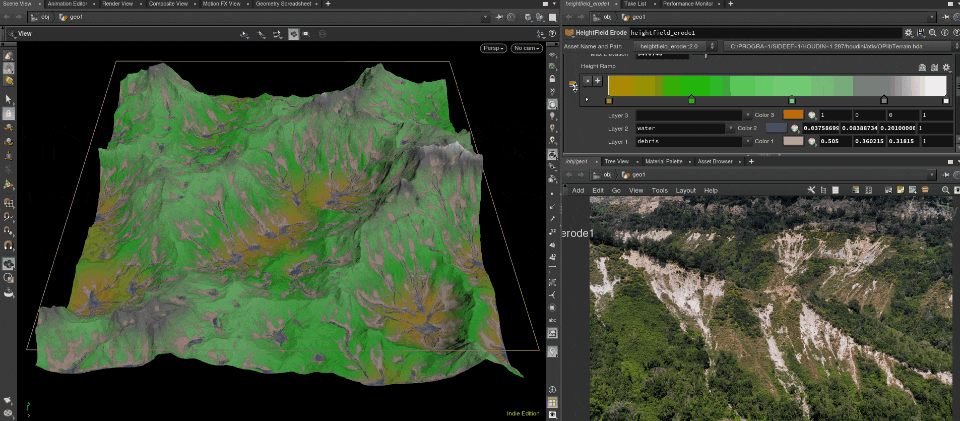This screenshot has height=421, width=960.
Task: Open the Layout menu in network editor
Action: point(685,190)
